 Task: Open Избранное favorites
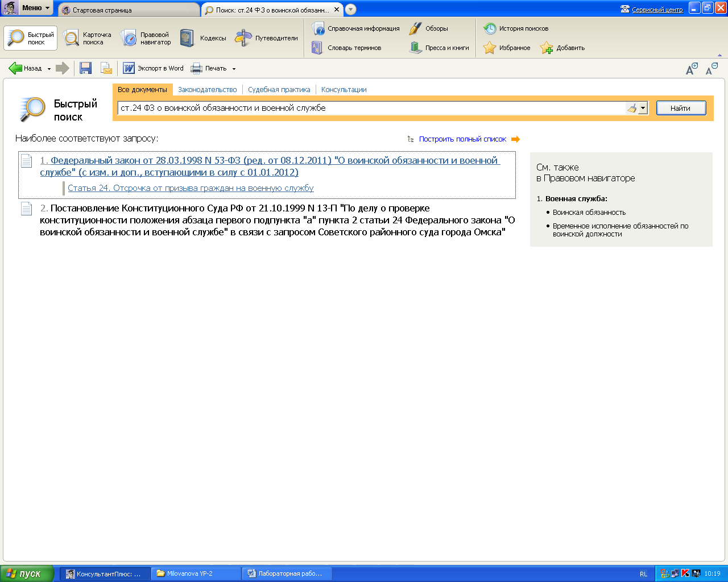(507, 48)
